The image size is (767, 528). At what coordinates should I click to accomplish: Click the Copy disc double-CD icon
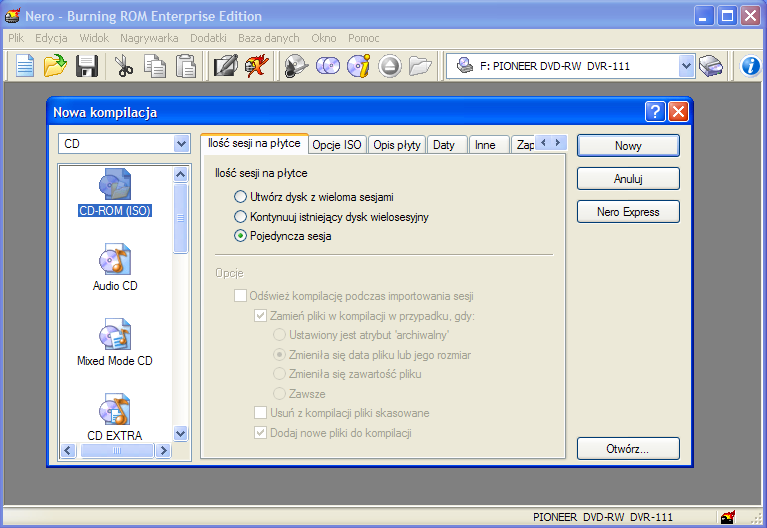pyautogui.click(x=328, y=66)
